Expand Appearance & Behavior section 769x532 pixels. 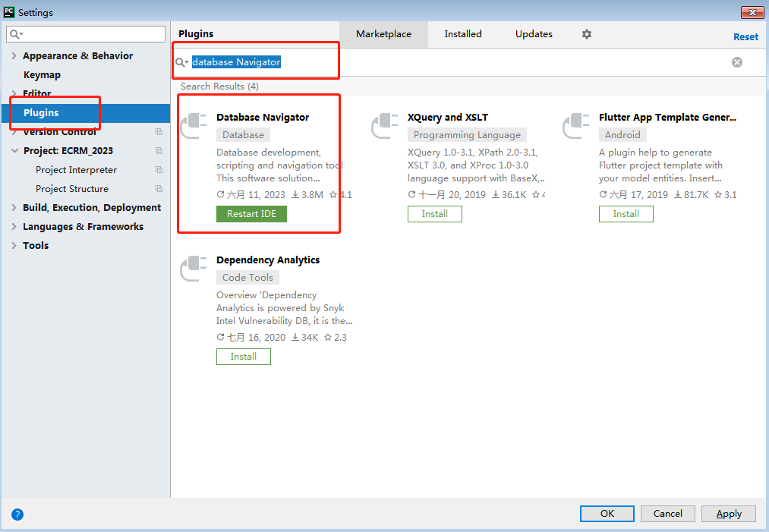pyautogui.click(x=14, y=56)
